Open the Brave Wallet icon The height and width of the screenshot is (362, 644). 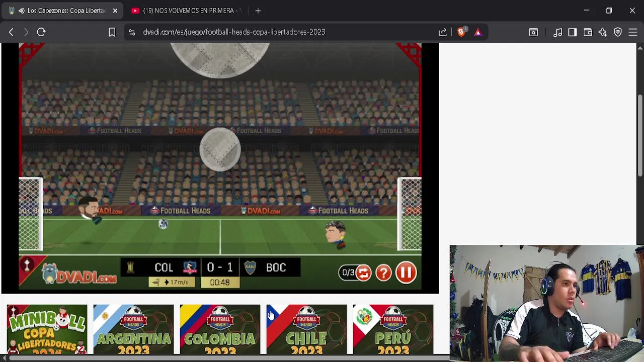[x=588, y=32]
